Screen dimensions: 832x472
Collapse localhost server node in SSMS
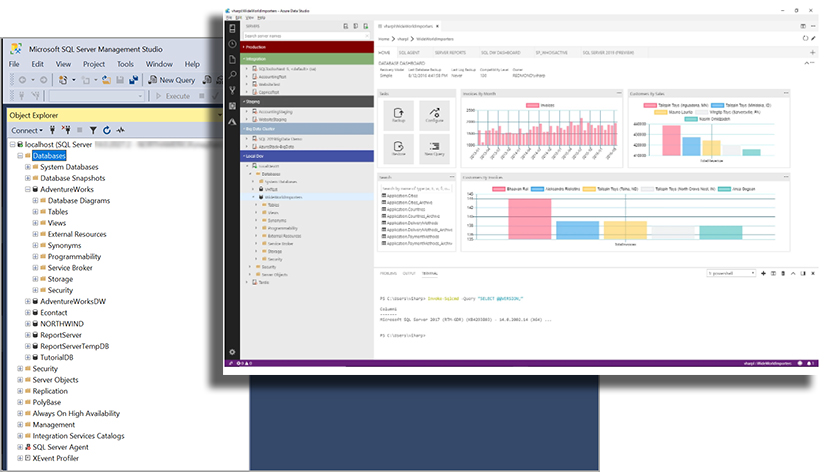click(13, 144)
